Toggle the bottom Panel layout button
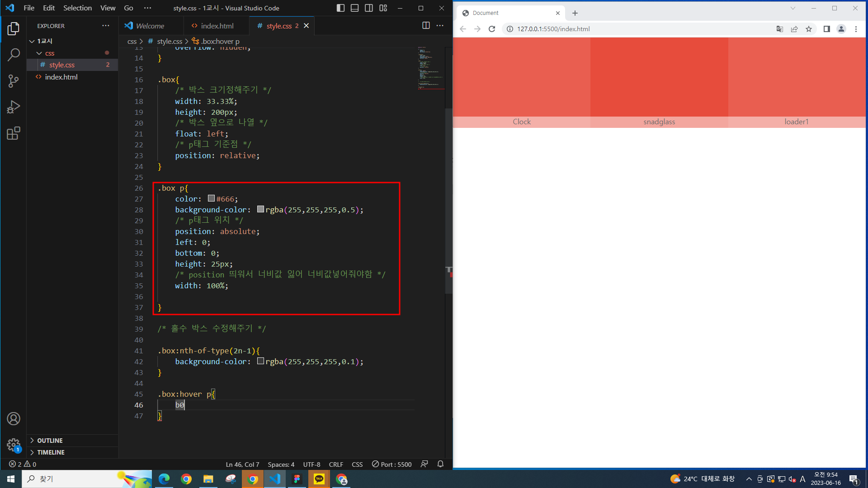868x488 pixels. [x=355, y=8]
